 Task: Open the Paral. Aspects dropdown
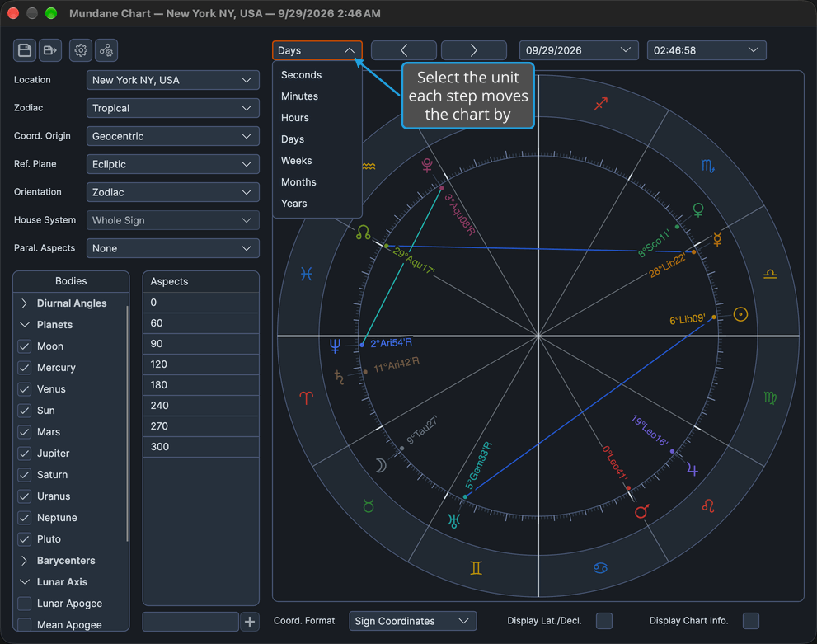tap(173, 248)
